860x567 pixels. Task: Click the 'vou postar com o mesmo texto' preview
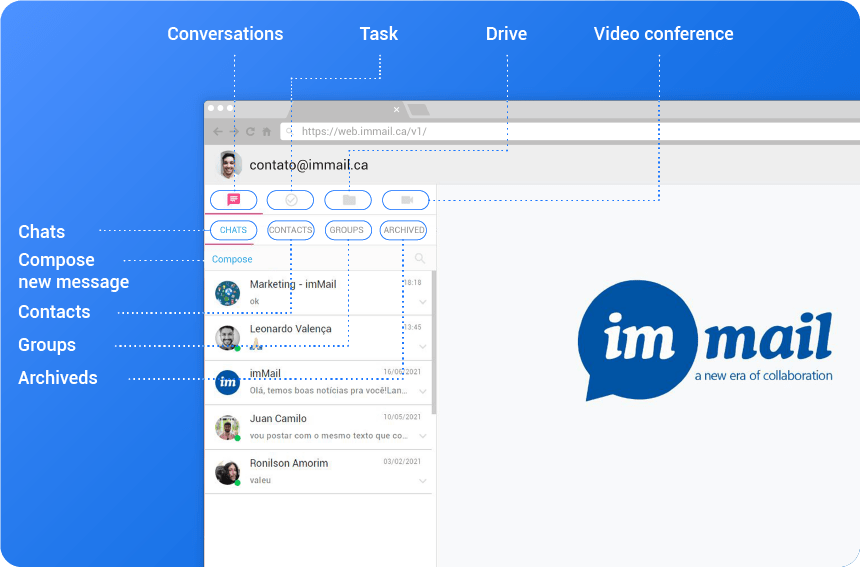329,436
